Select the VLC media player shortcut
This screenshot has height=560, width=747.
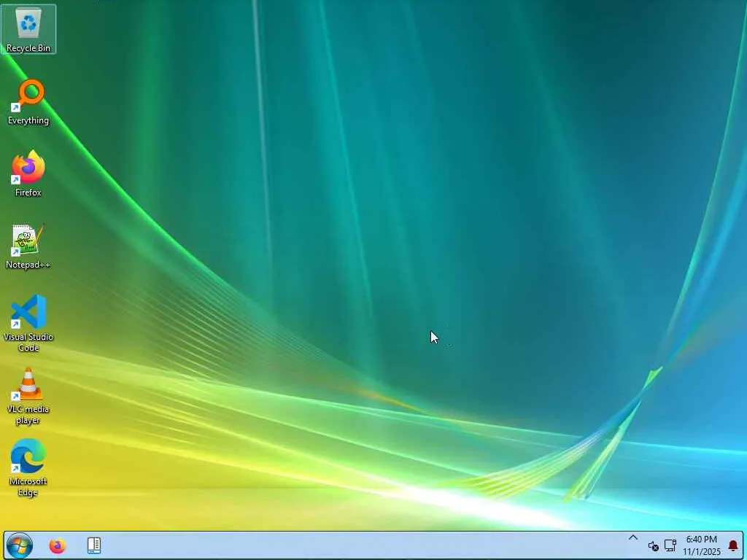pyautogui.click(x=28, y=396)
